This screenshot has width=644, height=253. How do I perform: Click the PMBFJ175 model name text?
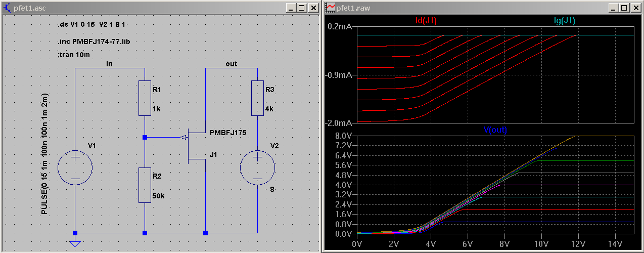tap(227, 133)
